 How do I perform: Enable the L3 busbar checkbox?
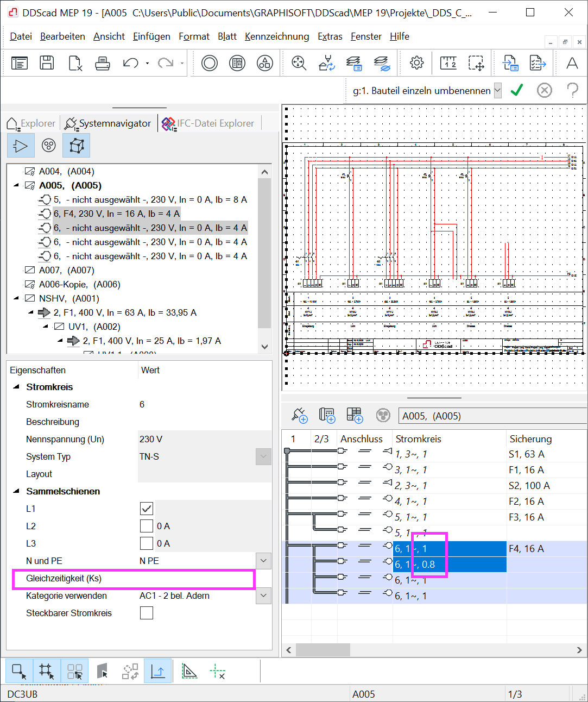point(147,543)
